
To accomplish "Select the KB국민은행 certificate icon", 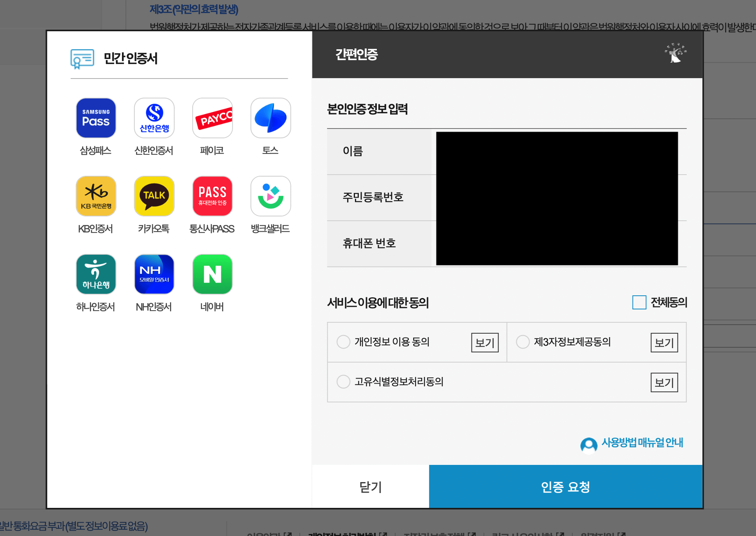I will (x=96, y=196).
